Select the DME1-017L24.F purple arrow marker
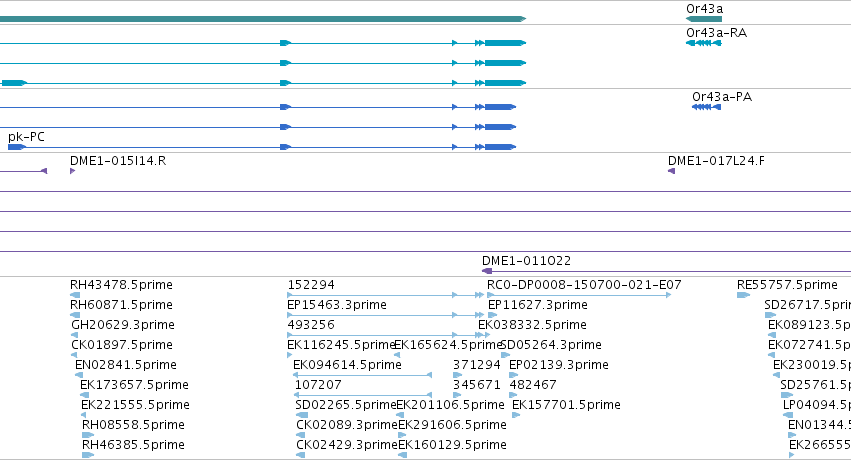The height and width of the screenshot is (460, 851). coord(671,171)
